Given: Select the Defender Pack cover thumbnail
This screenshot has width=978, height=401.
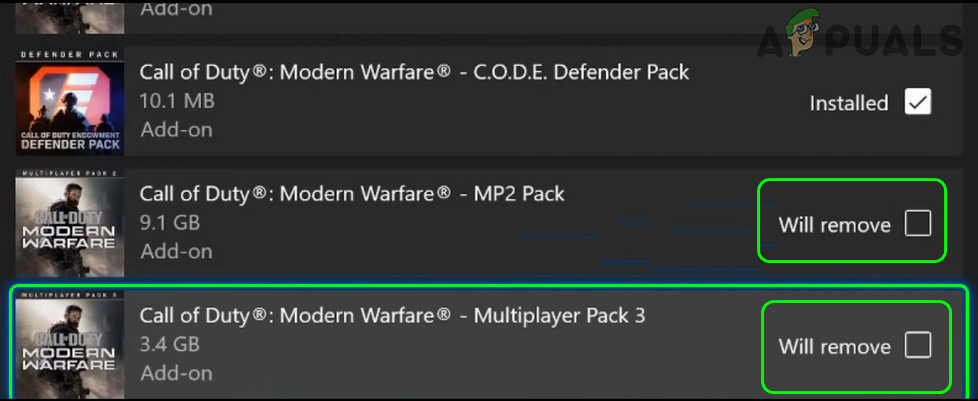Looking at the screenshot, I should 70,102.
